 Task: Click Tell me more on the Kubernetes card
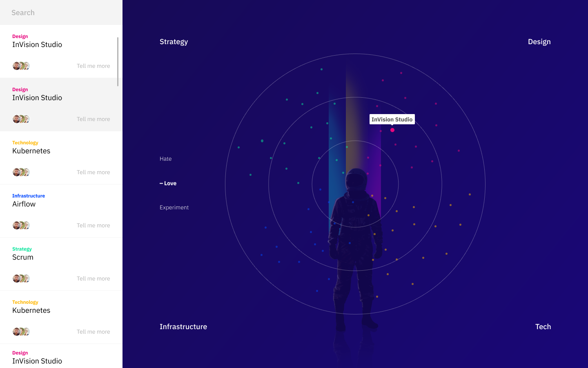93,172
